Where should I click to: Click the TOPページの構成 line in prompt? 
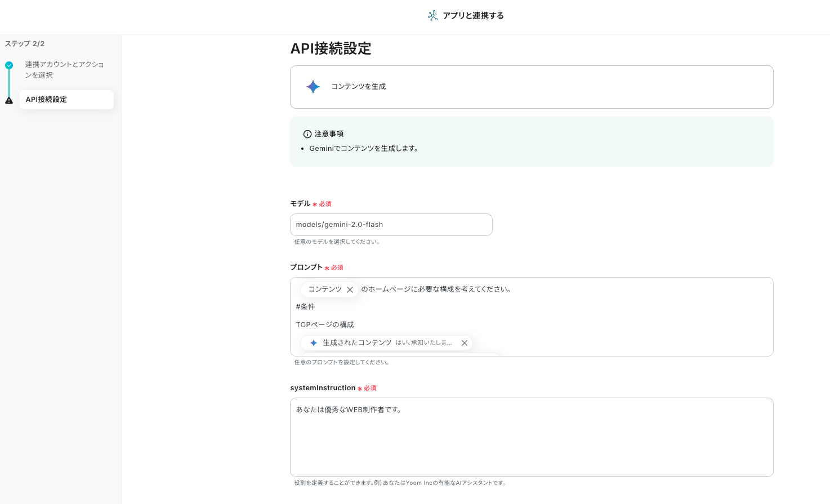point(325,325)
